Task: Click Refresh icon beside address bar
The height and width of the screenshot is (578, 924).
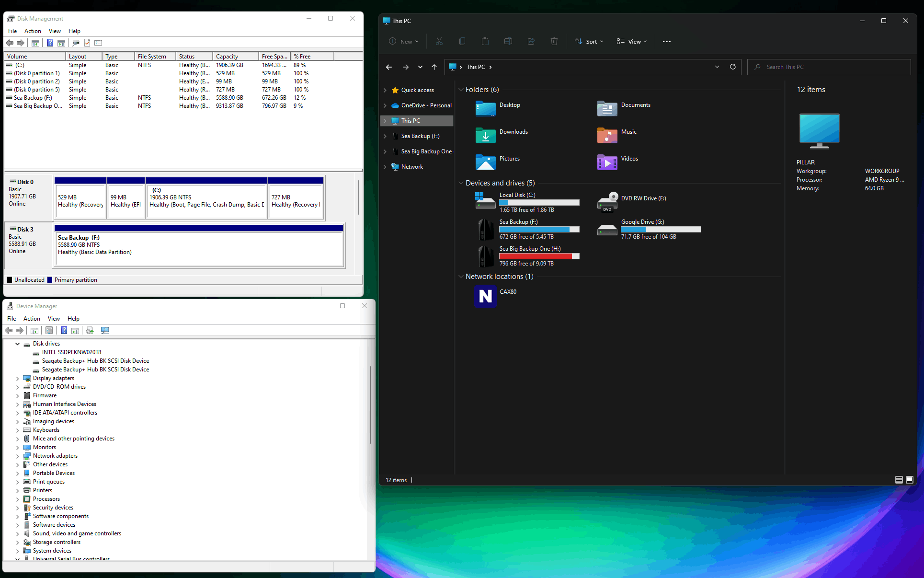Action: click(x=732, y=67)
